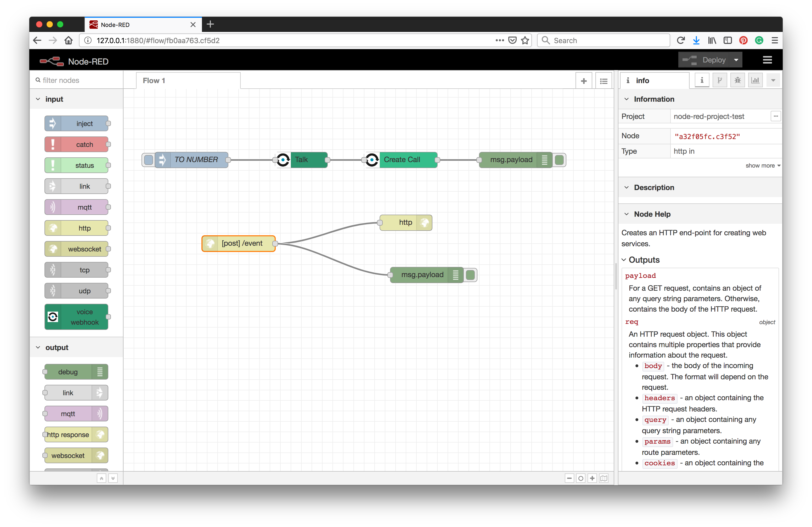Pick the mqtt output node

[76, 414]
